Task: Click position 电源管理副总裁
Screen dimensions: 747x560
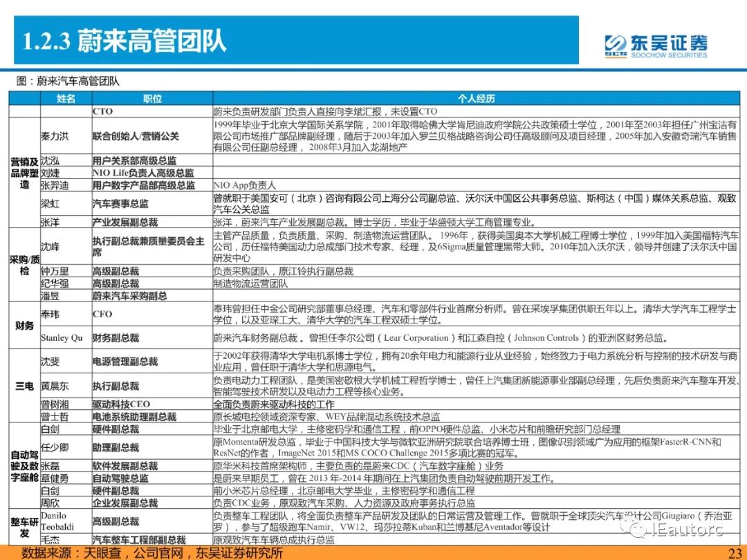Action: [x=152, y=362]
